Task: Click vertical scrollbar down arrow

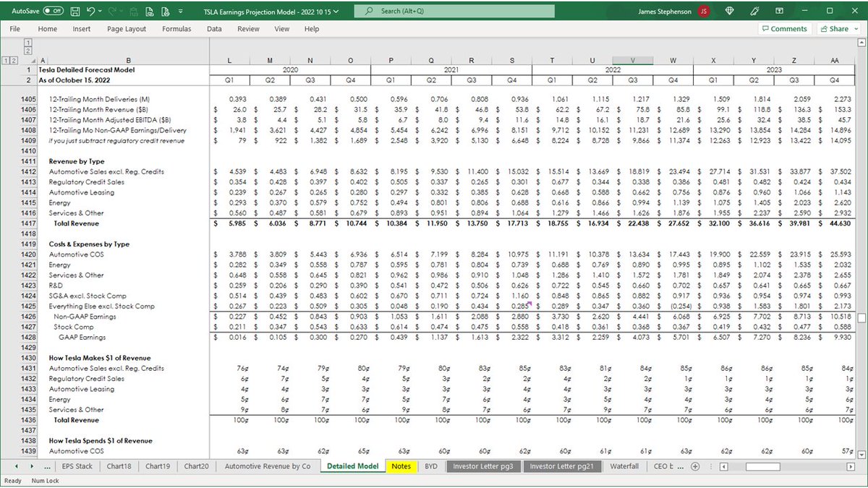Action: point(861,454)
